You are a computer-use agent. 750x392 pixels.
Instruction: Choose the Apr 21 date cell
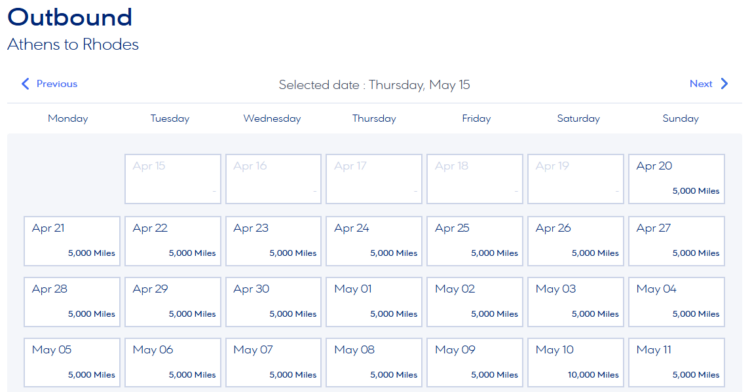pos(72,241)
